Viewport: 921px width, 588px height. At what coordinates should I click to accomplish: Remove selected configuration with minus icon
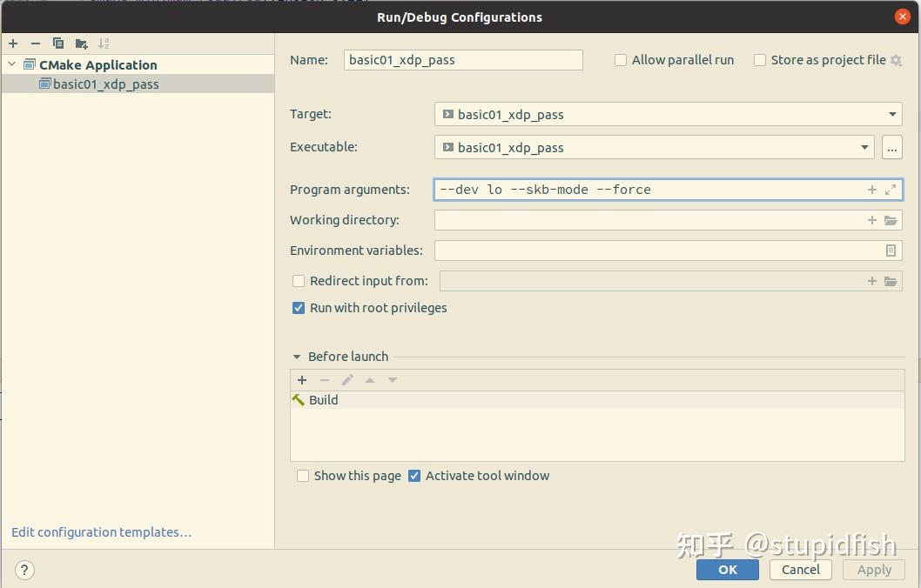point(35,43)
